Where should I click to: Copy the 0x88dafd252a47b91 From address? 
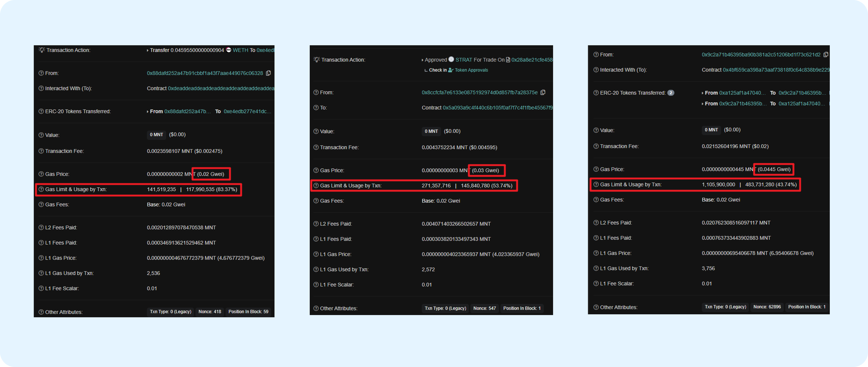point(268,73)
